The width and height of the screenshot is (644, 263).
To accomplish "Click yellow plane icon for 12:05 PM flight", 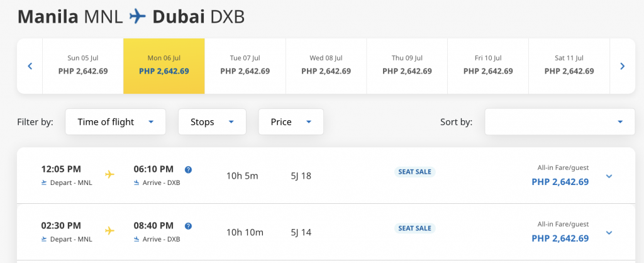I will click(x=109, y=174).
